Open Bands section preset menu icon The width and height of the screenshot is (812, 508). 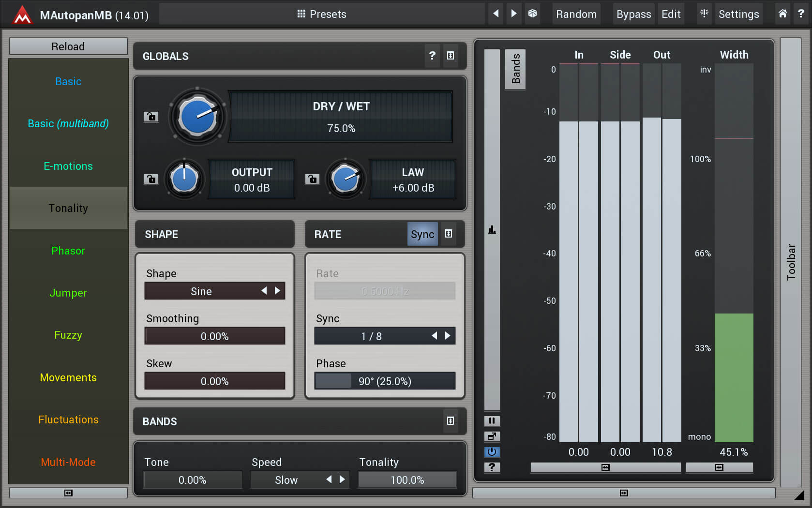pos(451,421)
